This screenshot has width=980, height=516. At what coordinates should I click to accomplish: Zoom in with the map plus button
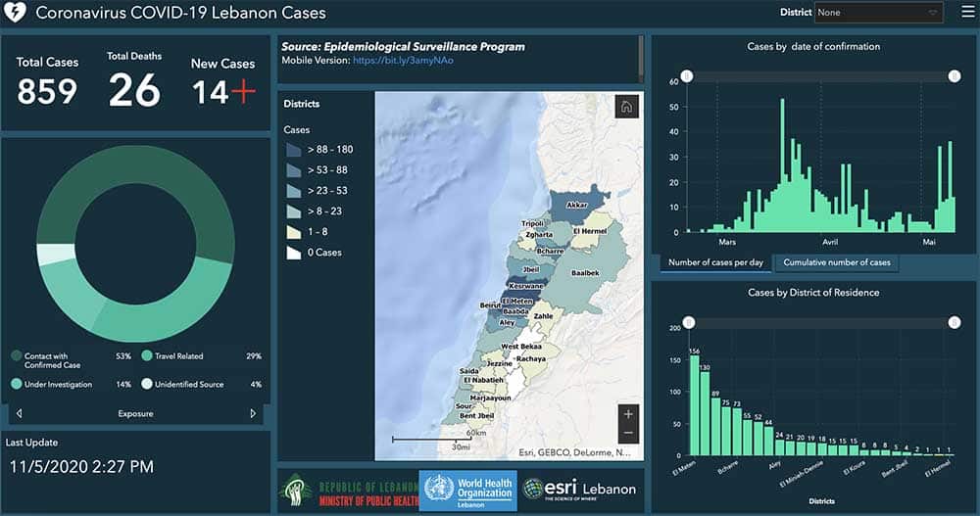click(x=628, y=413)
